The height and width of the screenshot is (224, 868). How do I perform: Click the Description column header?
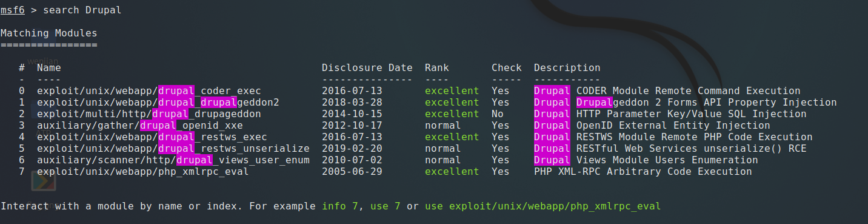(x=567, y=68)
